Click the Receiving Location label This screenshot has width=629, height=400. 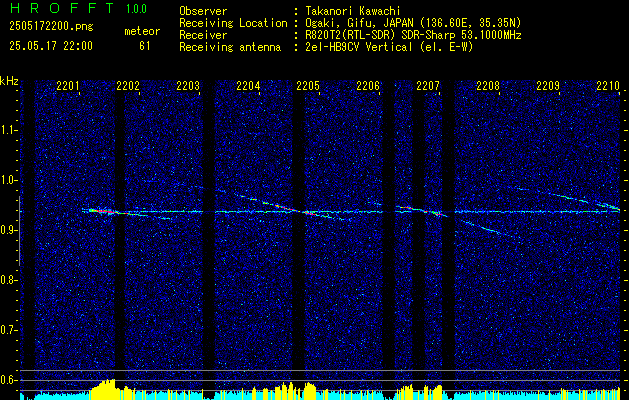(x=233, y=23)
